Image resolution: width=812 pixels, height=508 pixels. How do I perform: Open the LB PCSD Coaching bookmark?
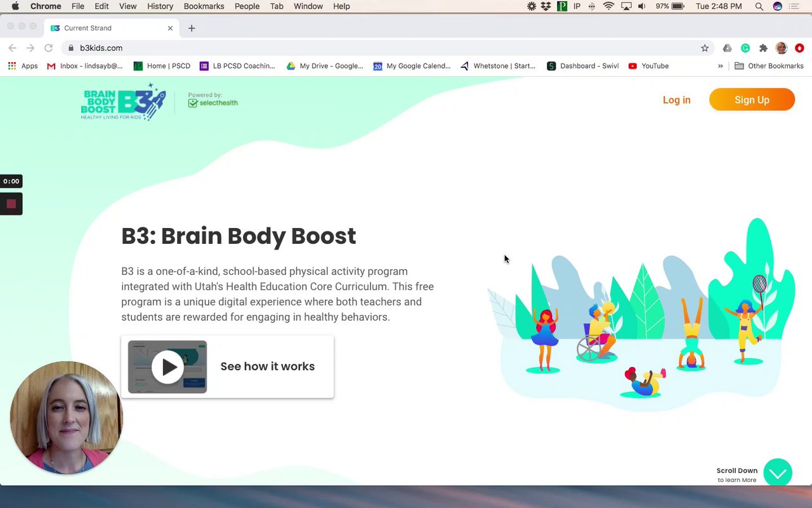click(237, 66)
